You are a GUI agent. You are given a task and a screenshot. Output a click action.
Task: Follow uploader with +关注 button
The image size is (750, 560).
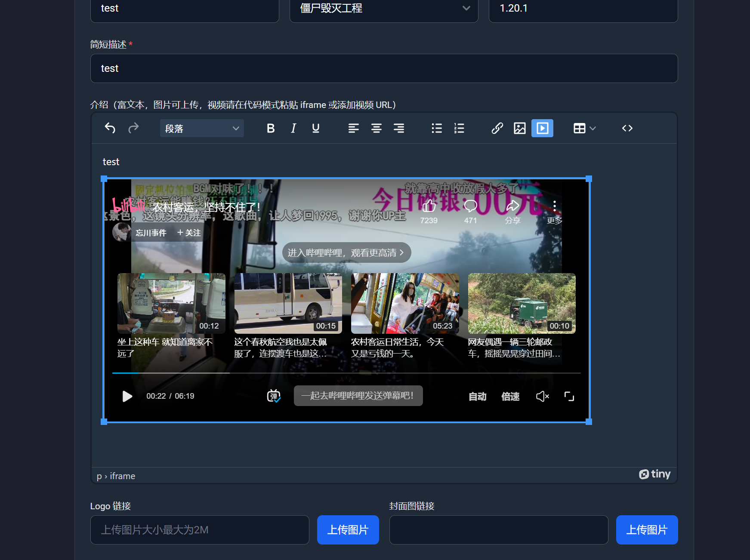(x=189, y=233)
